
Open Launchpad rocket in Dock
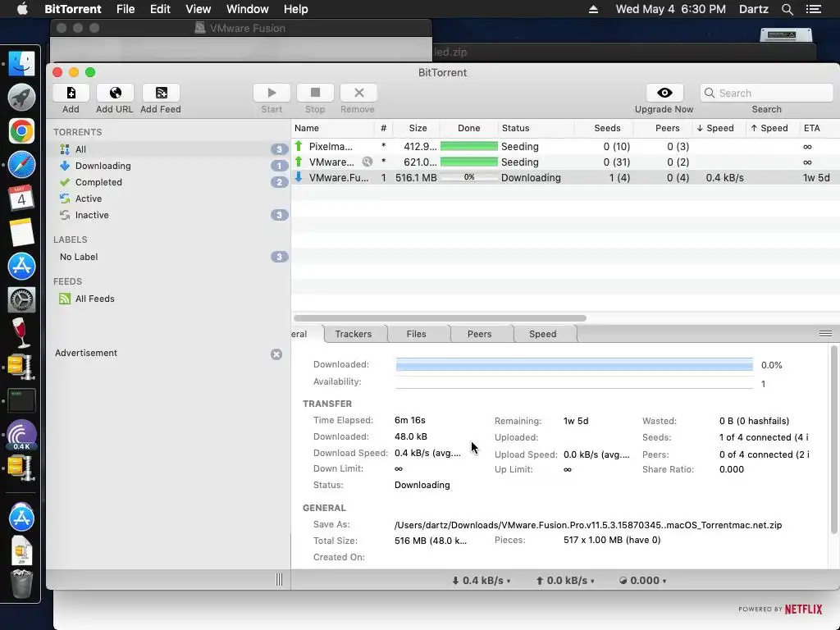tap(21, 98)
